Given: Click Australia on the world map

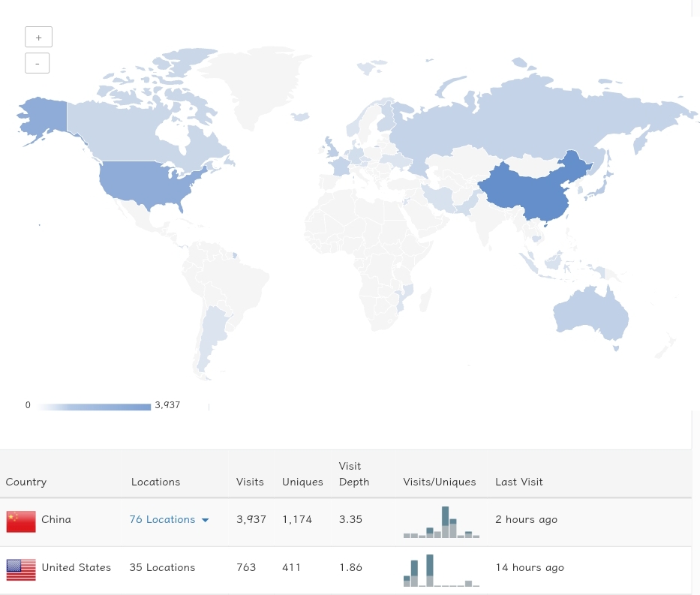Looking at the screenshot, I should [x=590, y=311].
